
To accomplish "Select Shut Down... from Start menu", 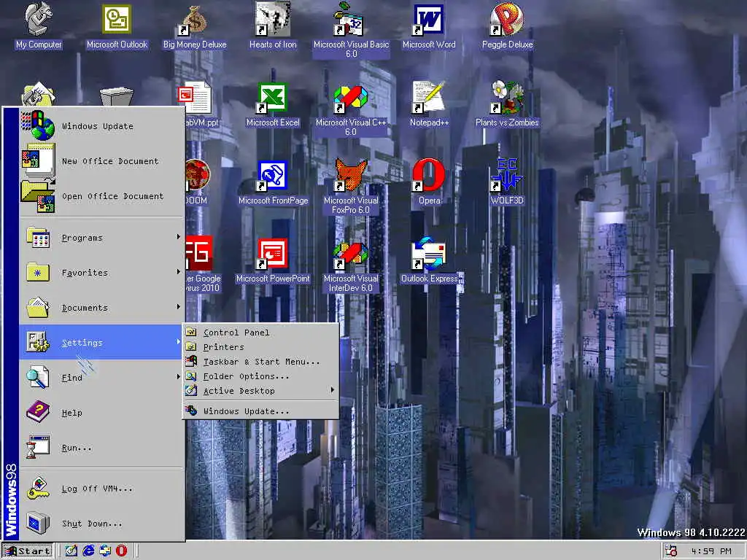I will click(x=102, y=524).
